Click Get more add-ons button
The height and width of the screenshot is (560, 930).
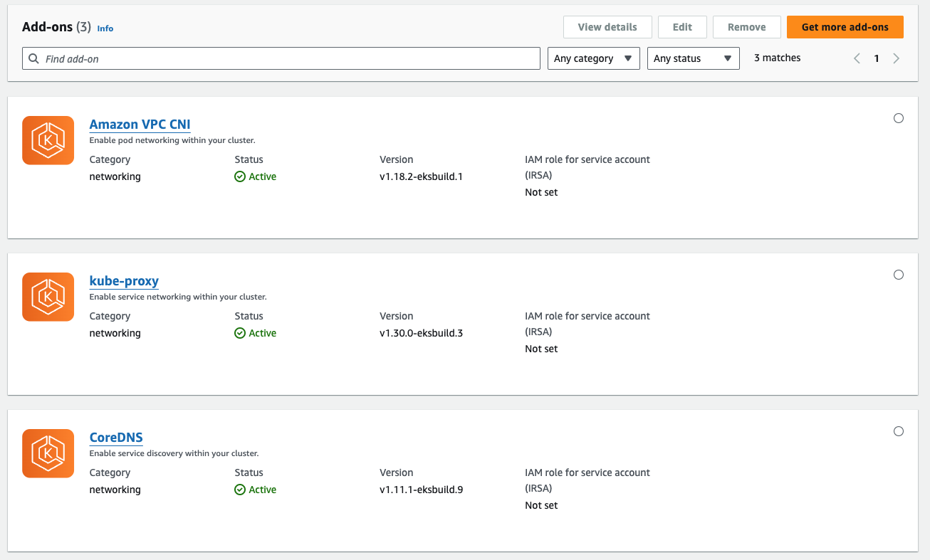tap(845, 27)
